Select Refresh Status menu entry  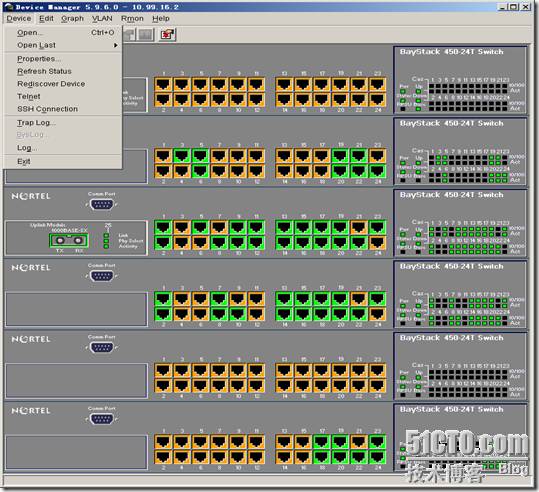63,71
